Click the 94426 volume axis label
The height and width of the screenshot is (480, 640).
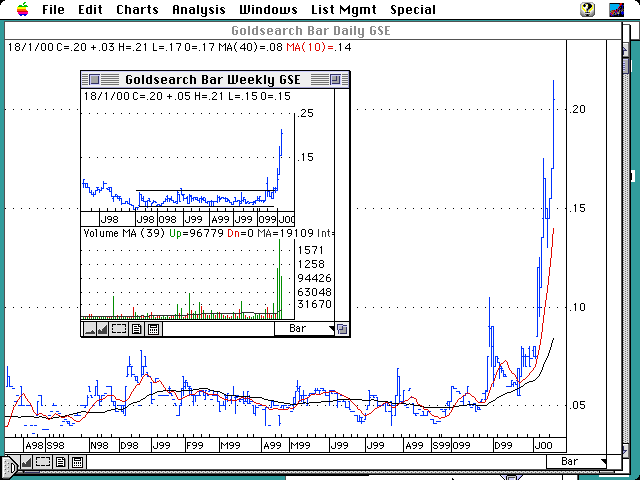pyautogui.click(x=314, y=278)
